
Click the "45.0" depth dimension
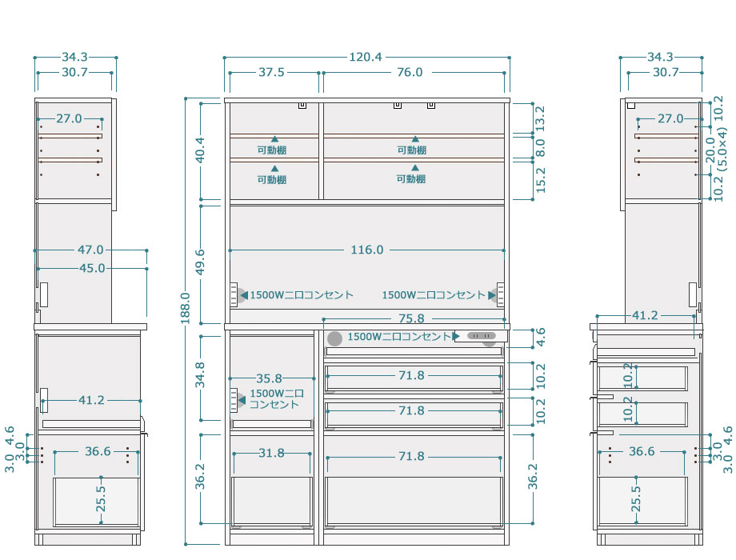click(92, 269)
